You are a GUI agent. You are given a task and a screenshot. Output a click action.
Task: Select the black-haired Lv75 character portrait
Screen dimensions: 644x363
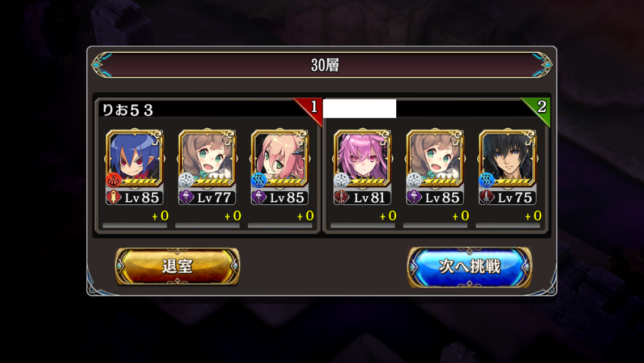(x=508, y=159)
